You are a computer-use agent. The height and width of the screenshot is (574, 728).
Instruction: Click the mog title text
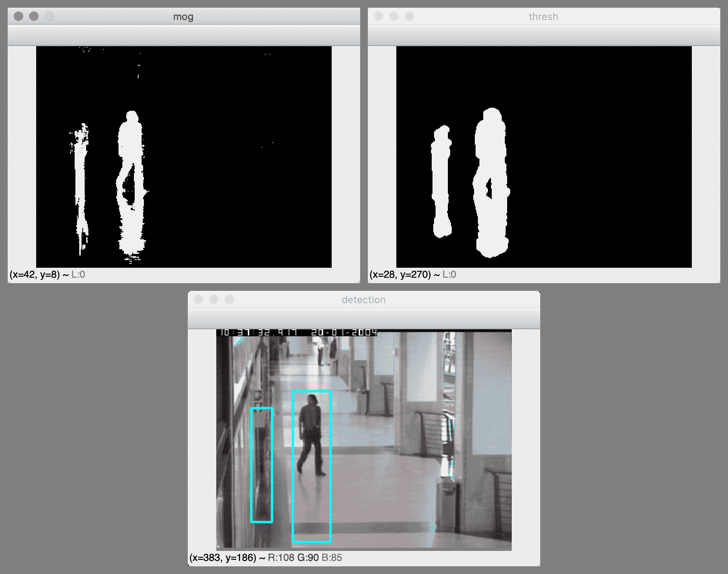pyautogui.click(x=183, y=17)
